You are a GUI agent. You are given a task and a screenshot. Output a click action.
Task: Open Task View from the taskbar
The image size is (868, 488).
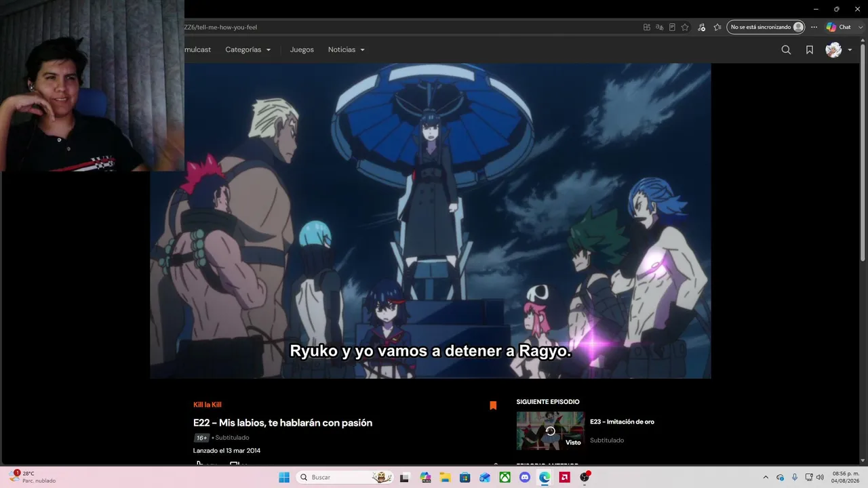point(405,477)
